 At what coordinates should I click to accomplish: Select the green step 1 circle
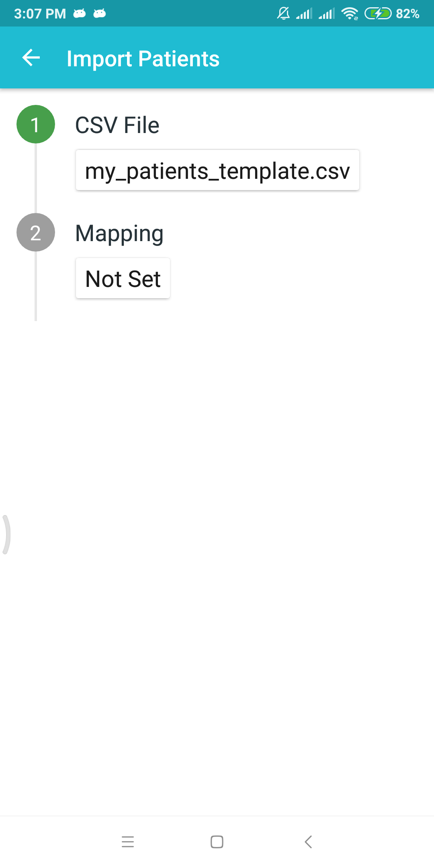[x=36, y=124]
